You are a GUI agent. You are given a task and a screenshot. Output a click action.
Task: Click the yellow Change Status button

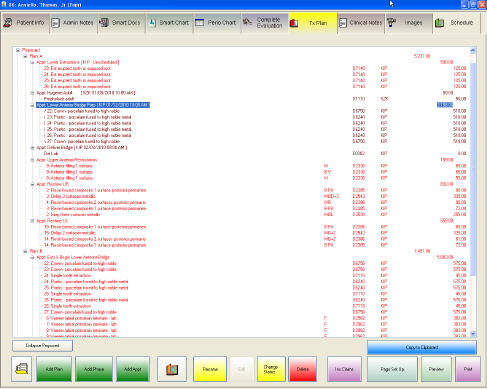pos(271,369)
